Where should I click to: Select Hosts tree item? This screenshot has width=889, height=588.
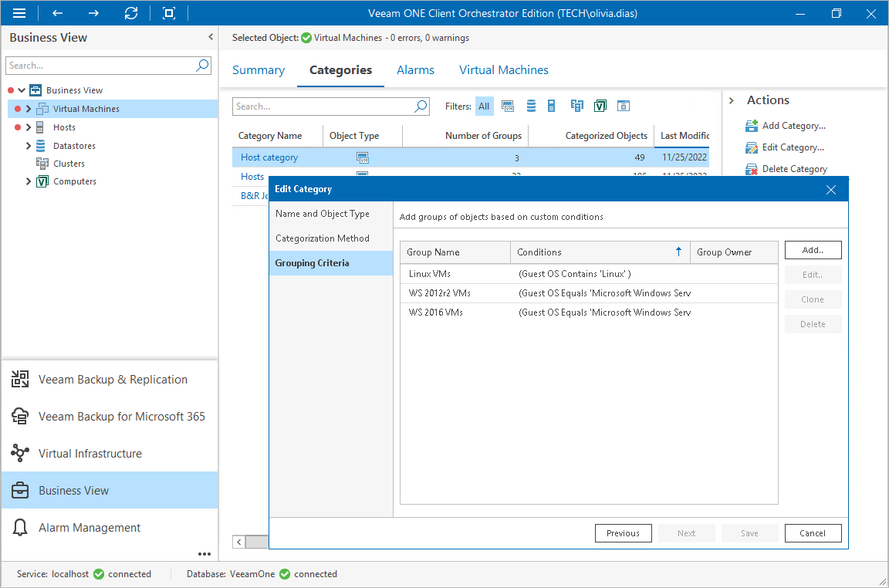[x=64, y=127]
